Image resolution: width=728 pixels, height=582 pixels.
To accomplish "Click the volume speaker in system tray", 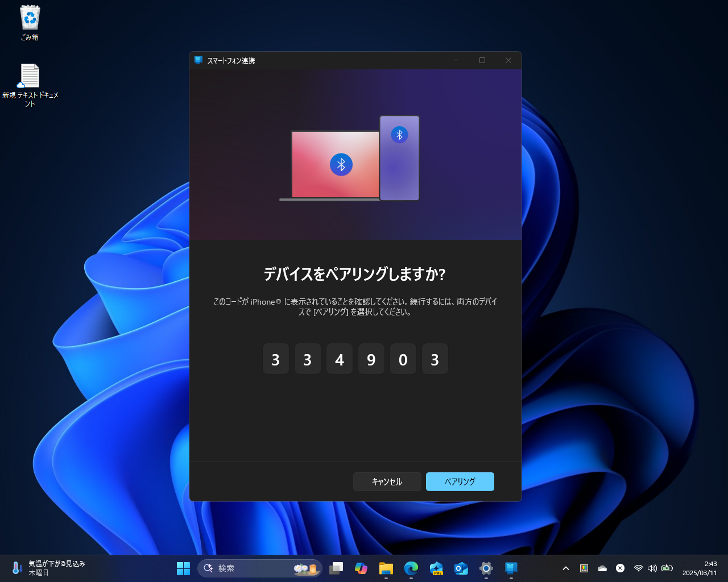I will pyautogui.click(x=651, y=568).
